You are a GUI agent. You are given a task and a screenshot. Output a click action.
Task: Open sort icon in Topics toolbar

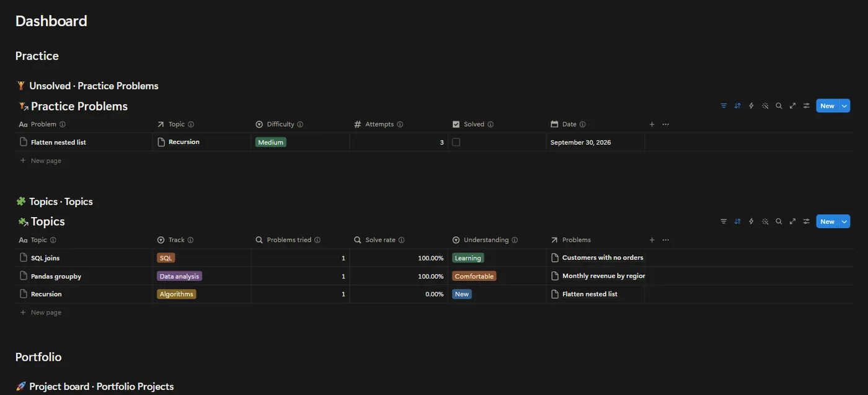(x=737, y=221)
